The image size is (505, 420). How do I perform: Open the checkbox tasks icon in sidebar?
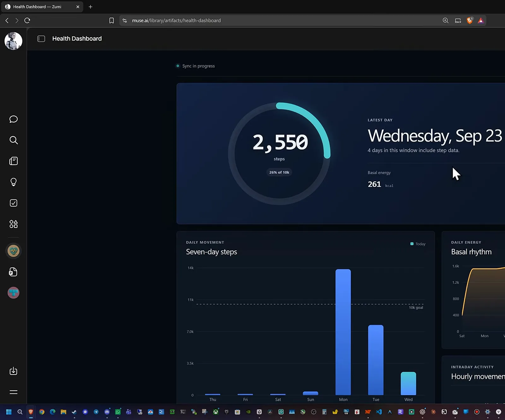click(14, 203)
